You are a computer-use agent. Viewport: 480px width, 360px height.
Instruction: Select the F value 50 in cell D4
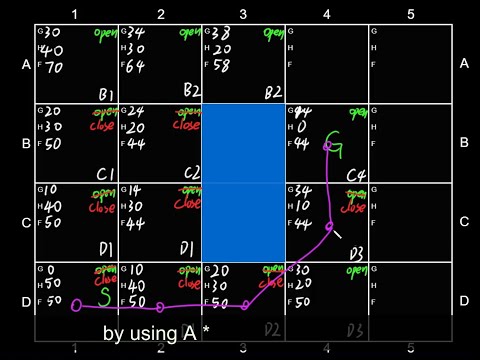[302, 302]
